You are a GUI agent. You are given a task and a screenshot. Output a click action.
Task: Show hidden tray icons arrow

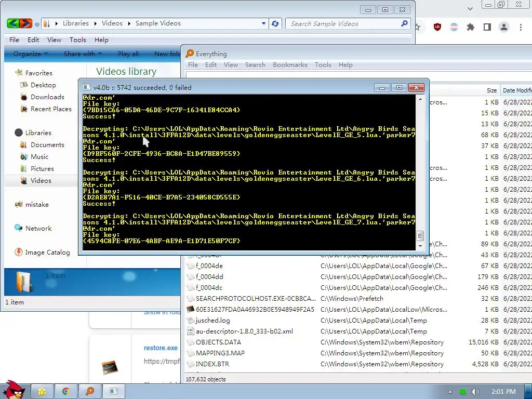(x=450, y=392)
